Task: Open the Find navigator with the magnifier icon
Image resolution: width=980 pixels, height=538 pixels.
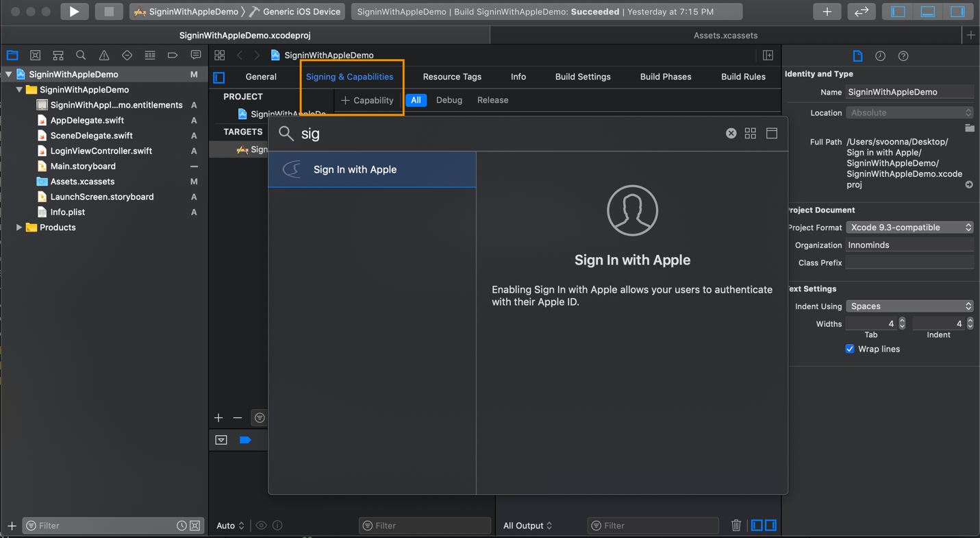Action: point(80,55)
